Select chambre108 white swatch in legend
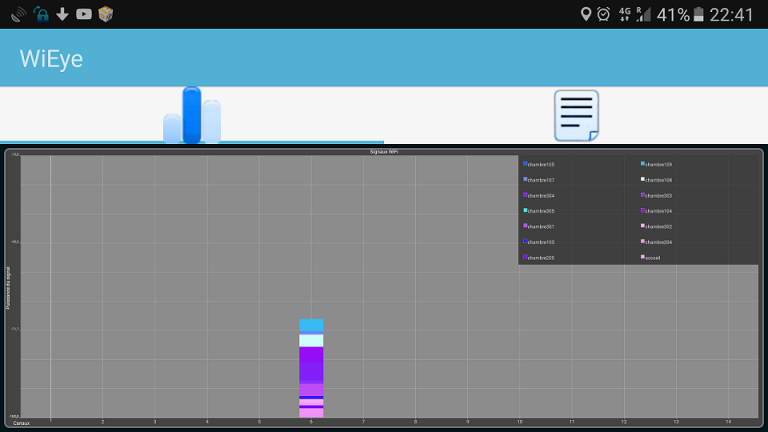Viewport: 768px width, 432px height. click(643, 179)
